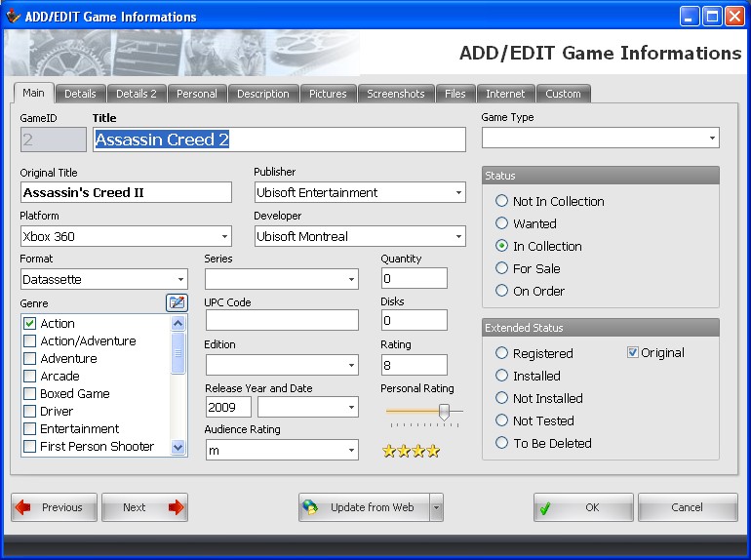The width and height of the screenshot is (751, 560).
Task: Open the Developer dropdown
Action: (x=458, y=236)
